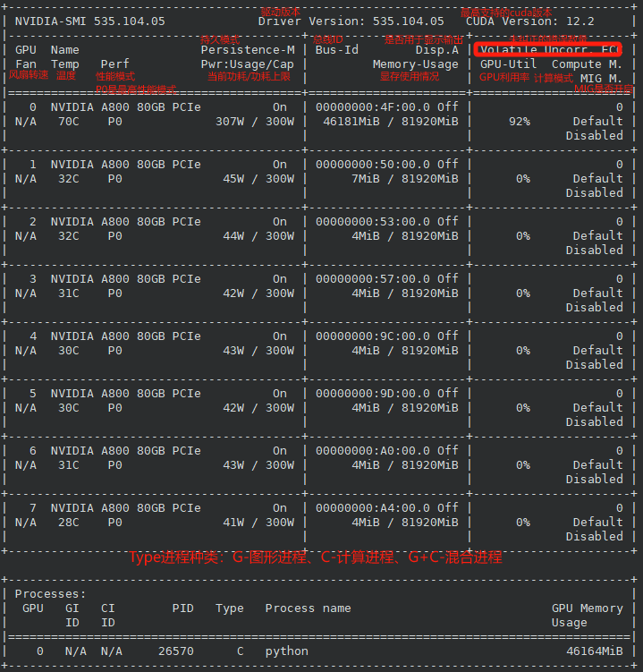Click the 46164MiB process GPU memory usage
Viewport: 643px width, 672px height.
(594, 651)
